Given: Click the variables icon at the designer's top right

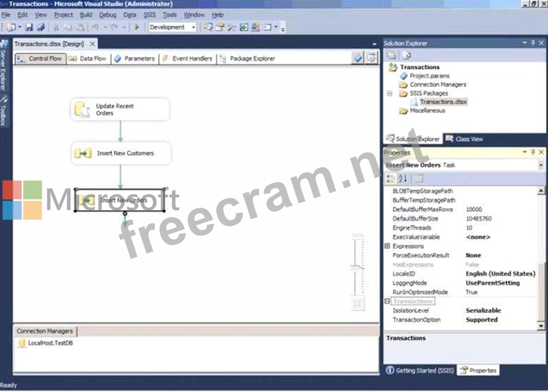Looking at the screenshot, I should (x=372, y=58).
